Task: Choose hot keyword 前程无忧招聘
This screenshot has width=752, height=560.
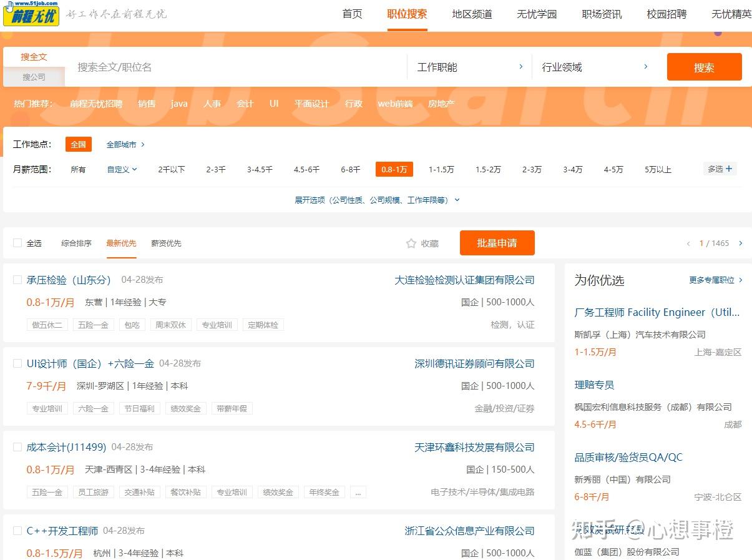Action: pyautogui.click(x=96, y=104)
